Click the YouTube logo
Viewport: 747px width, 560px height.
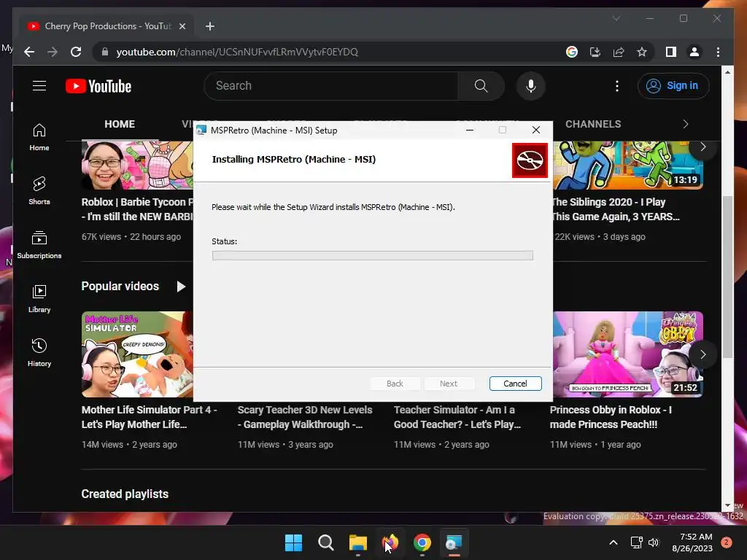click(98, 86)
